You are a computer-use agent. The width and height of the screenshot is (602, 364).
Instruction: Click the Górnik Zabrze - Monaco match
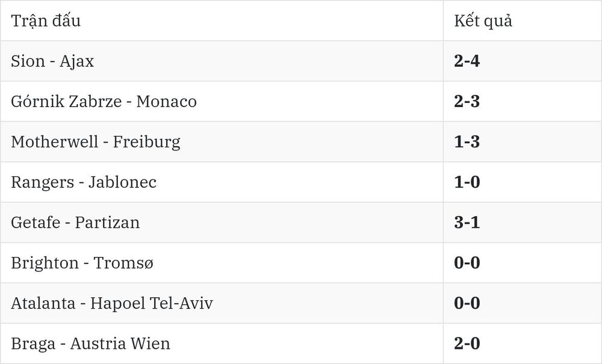222,102
